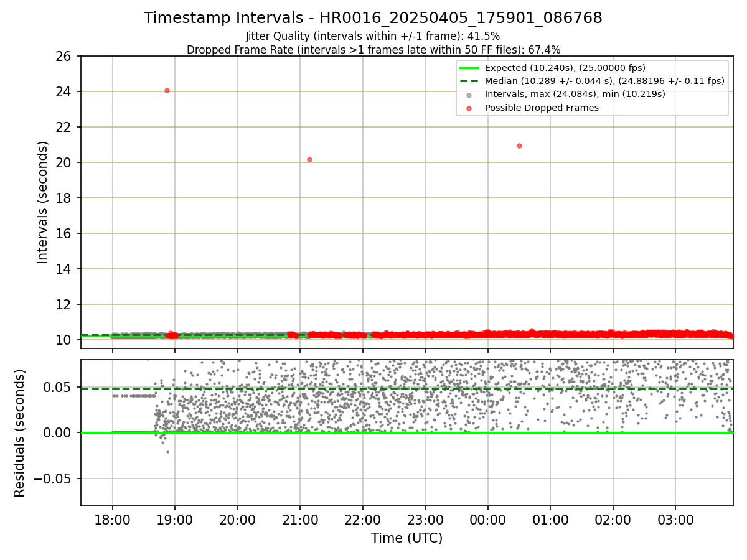The image size is (747, 560).
Task: Select the 'Jitter Quality' 41.5% subtitle line
Action: 373,36
